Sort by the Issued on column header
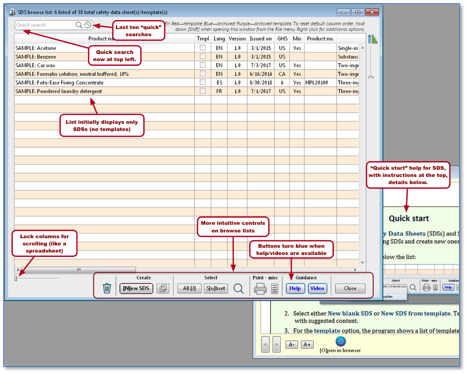The image size is (467, 374). 261,39
